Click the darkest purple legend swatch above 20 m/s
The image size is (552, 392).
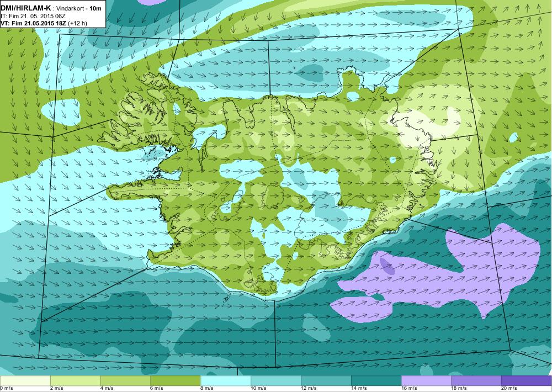[526, 381]
